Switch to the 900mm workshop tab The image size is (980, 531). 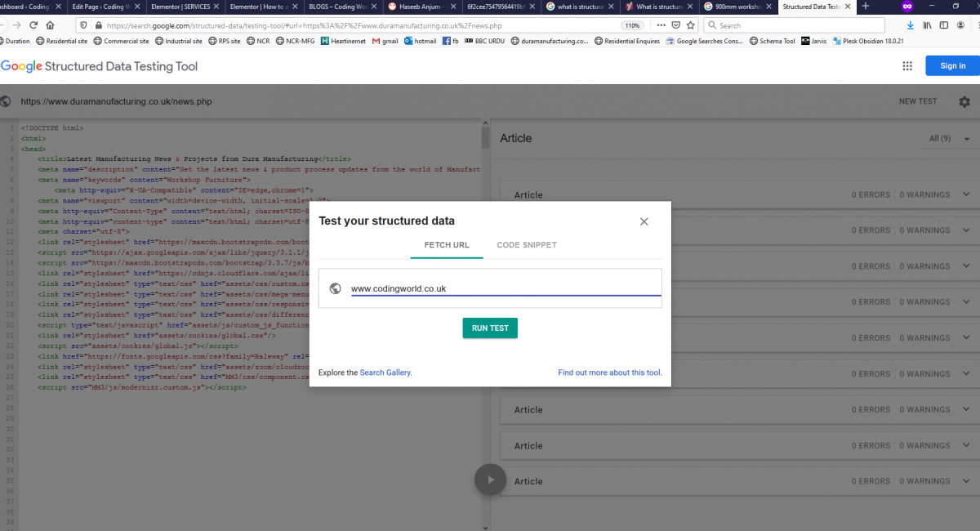[x=737, y=7]
